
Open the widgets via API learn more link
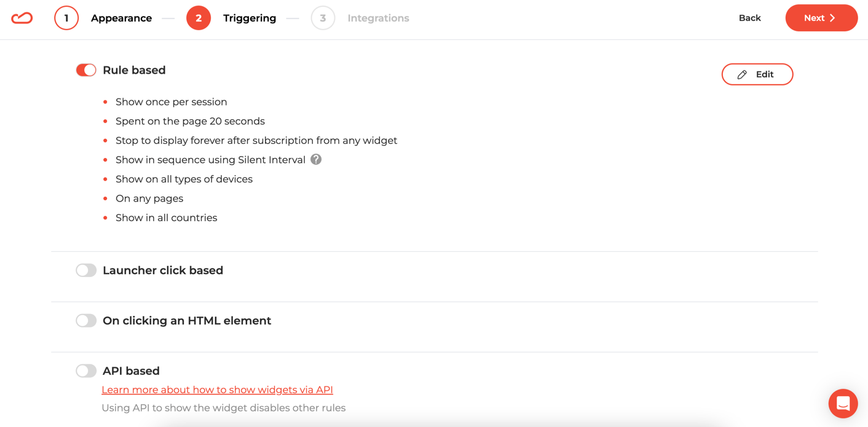tap(217, 390)
